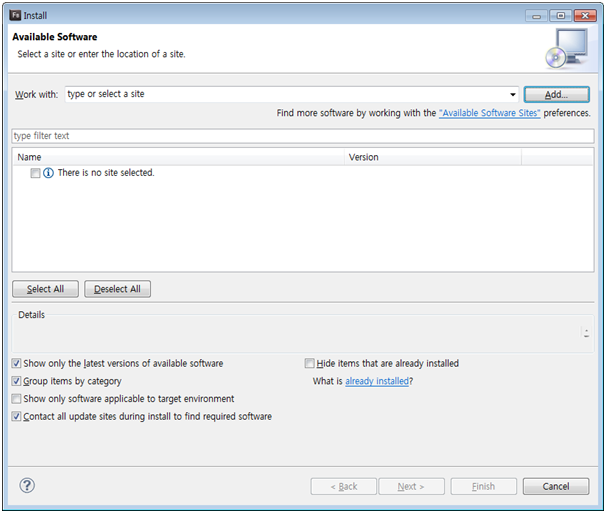Click the info icon beside no site selected

click(48, 173)
